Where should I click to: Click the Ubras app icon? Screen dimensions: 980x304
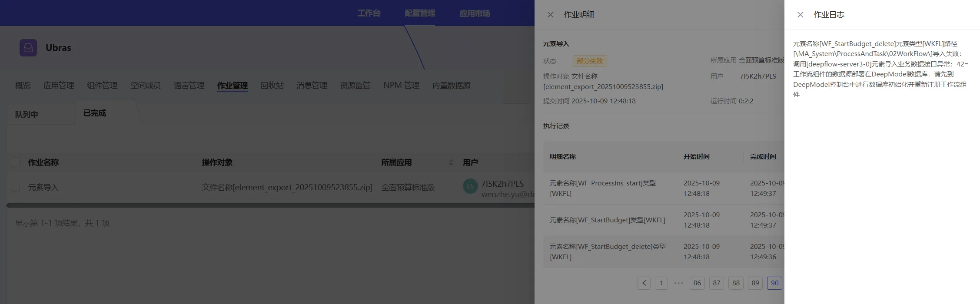coord(28,48)
